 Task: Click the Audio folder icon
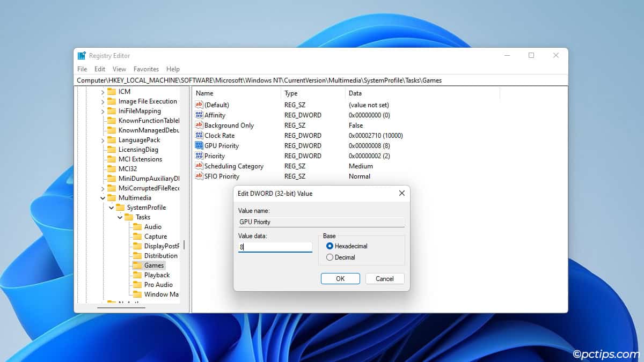click(x=137, y=227)
